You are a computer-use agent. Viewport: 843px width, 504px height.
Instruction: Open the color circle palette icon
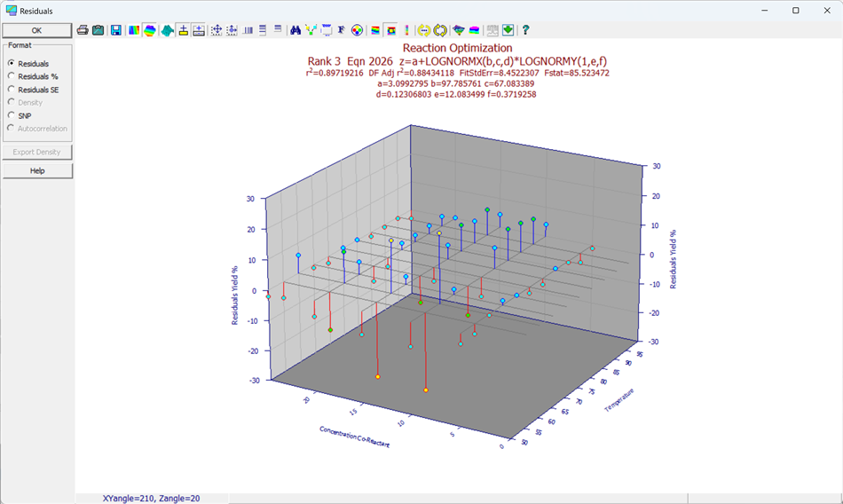(x=357, y=30)
